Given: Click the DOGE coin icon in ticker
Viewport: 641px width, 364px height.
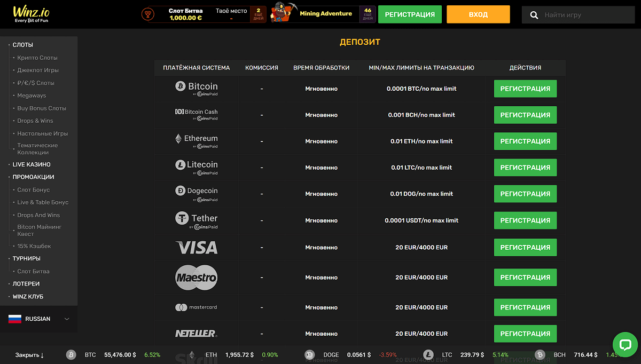Looking at the screenshot, I should pos(310,355).
